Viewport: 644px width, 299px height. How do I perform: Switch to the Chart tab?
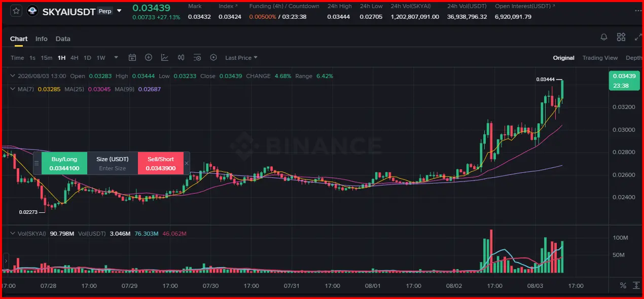[x=19, y=39]
